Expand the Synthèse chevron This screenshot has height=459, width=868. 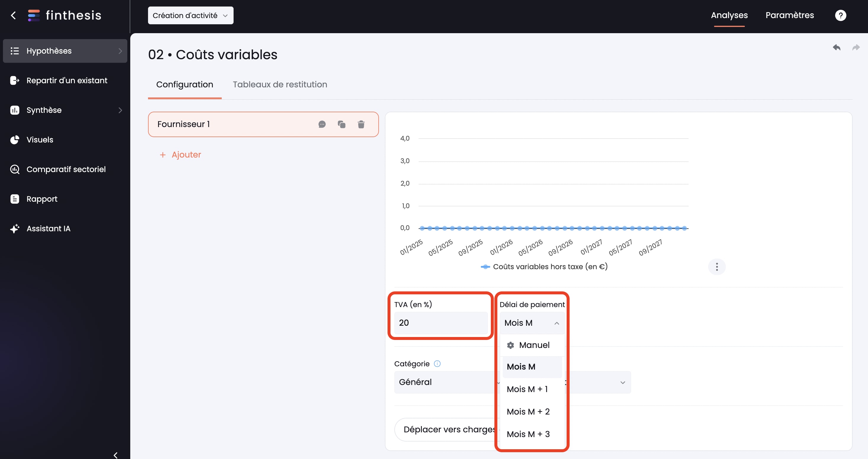pos(120,110)
